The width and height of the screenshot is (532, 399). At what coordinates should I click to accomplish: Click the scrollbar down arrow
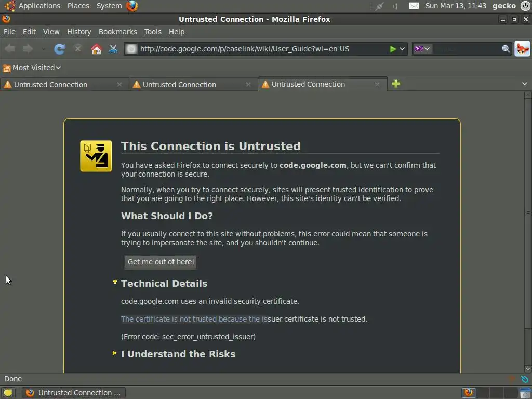[x=528, y=369]
